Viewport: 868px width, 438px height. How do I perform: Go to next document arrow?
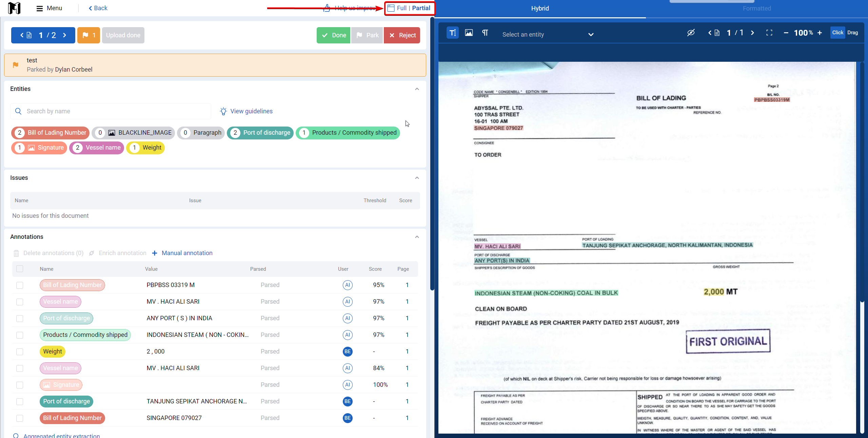coord(64,35)
